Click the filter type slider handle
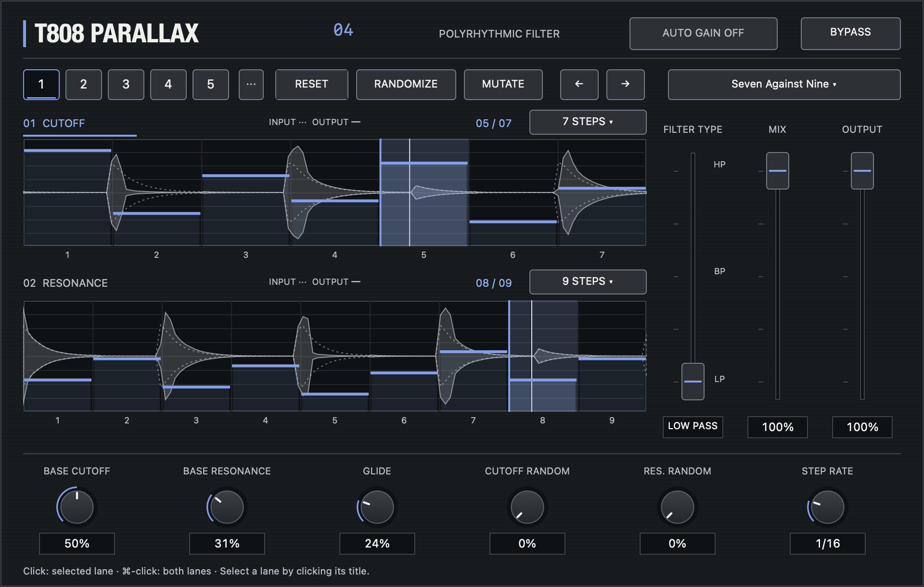 [693, 381]
